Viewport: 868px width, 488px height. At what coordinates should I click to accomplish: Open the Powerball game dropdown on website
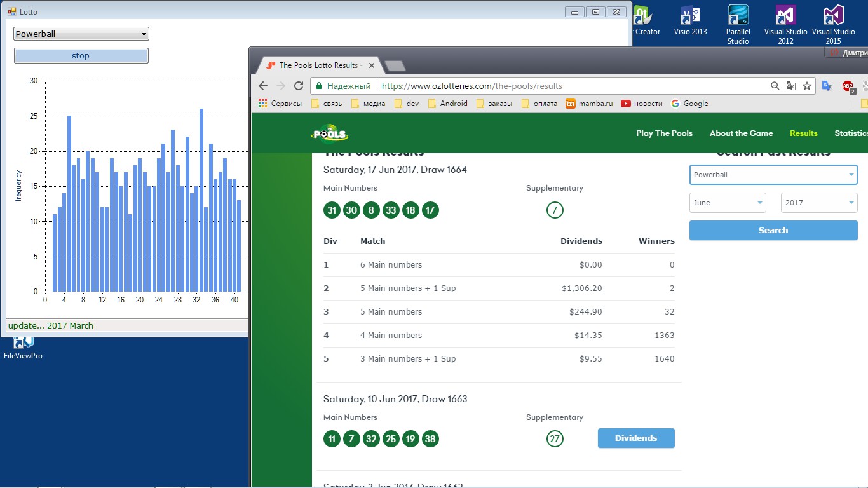coord(773,175)
